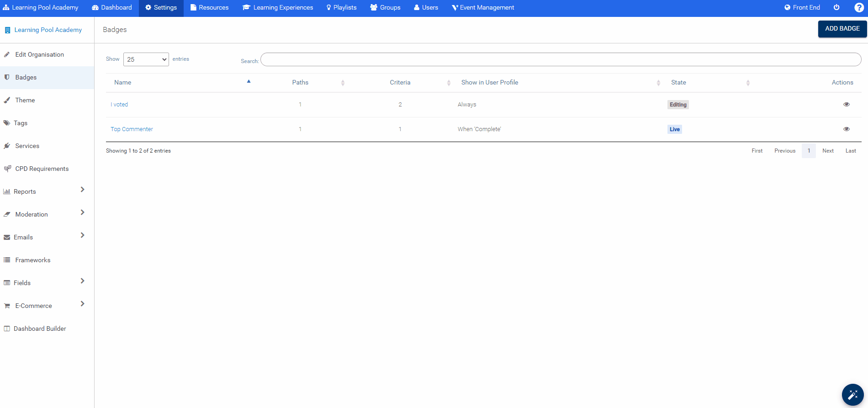Go to the Next page of results
Image resolution: width=868 pixels, height=408 pixels.
(x=827, y=151)
